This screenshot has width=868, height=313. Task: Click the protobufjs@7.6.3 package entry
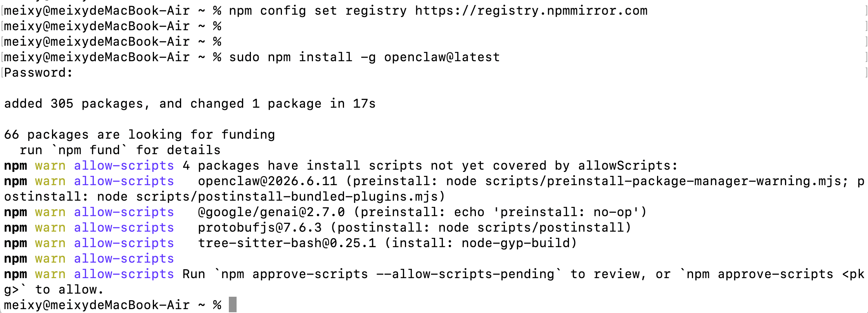click(259, 227)
